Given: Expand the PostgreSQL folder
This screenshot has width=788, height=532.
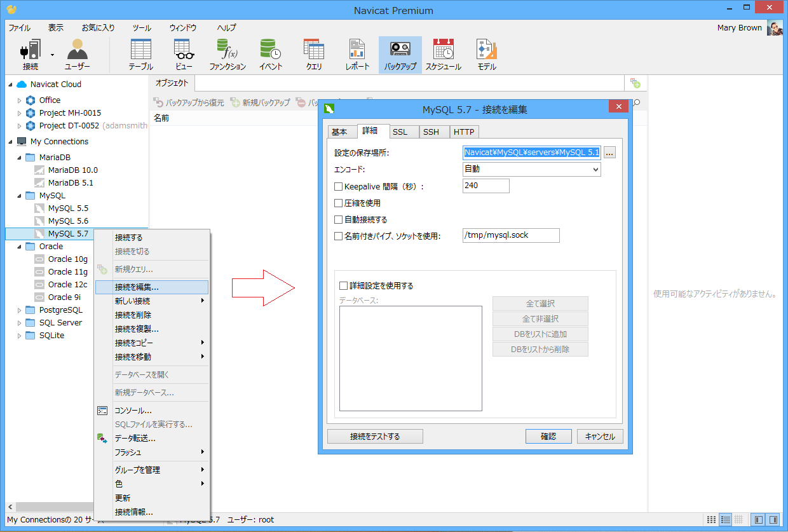Looking at the screenshot, I should click(x=20, y=310).
